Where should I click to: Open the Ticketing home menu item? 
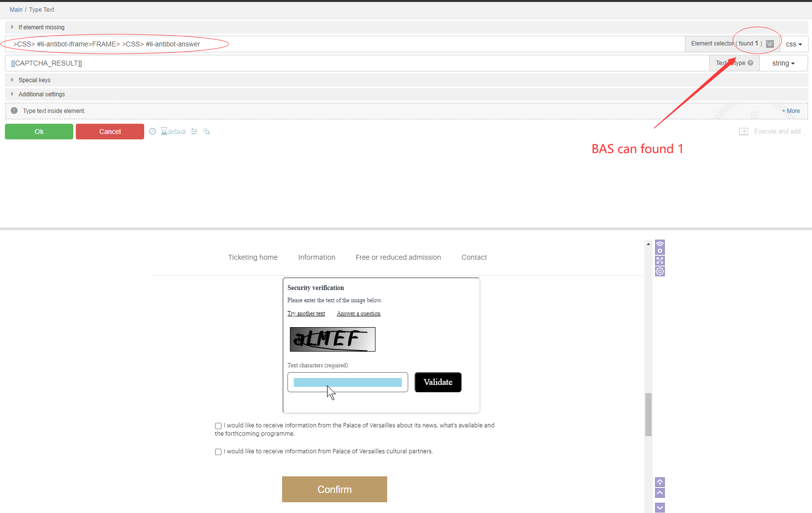tap(253, 257)
